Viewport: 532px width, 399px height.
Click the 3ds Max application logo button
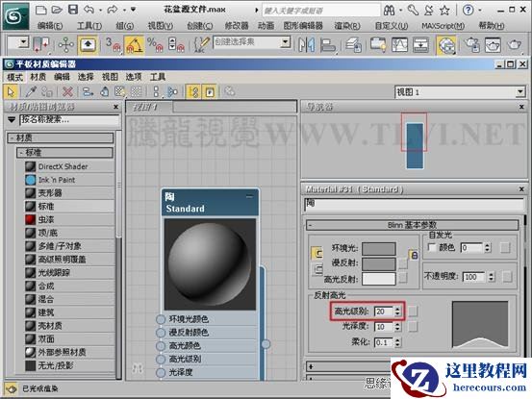click(15, 16)
